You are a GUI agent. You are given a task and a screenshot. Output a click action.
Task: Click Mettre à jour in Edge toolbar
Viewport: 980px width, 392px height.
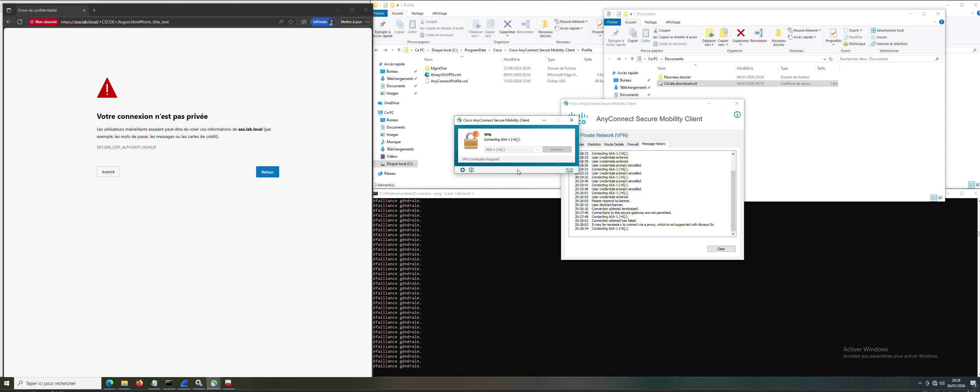[x=351, y=22]
